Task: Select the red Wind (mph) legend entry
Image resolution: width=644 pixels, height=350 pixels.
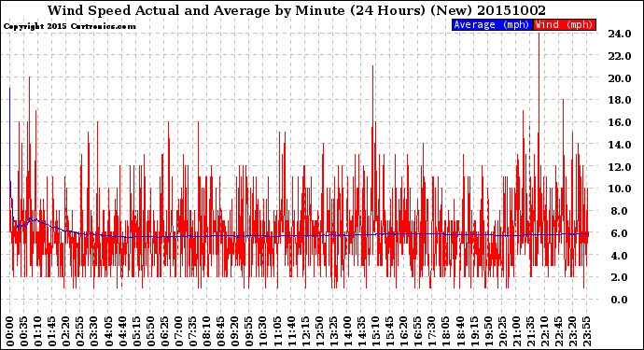Action: [x=565, y=24]
